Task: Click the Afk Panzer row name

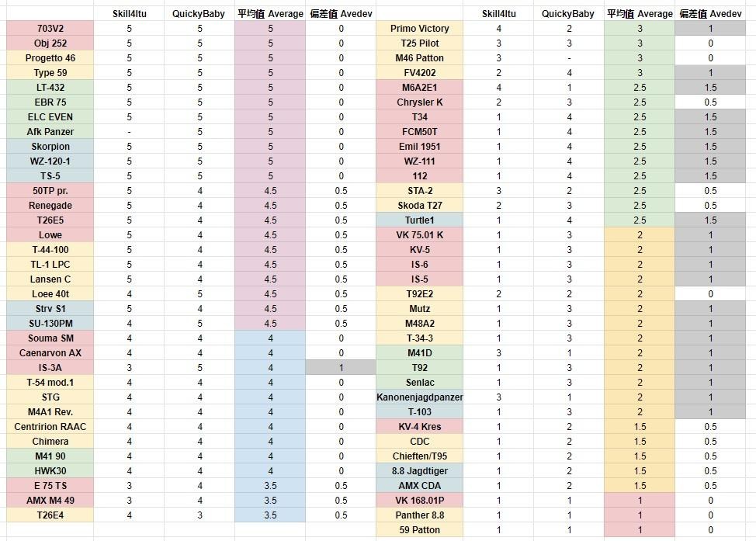Action: click(x=50, y=132)
